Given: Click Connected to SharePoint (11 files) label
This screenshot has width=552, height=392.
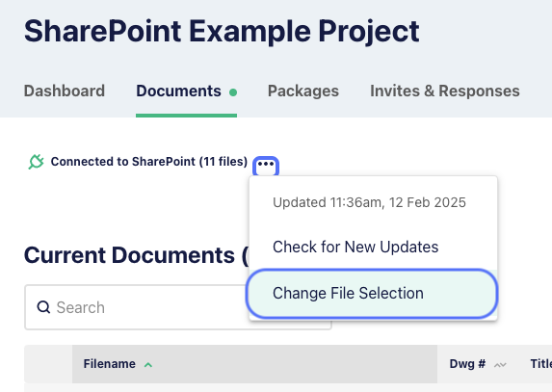Looking at the screenshot, I should point(149,162).
